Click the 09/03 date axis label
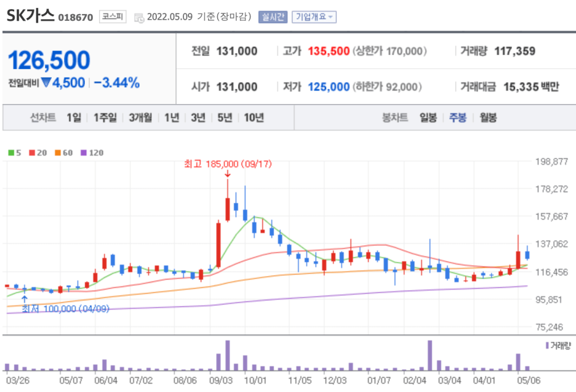Screen dimensions: 576x392 pyautogui.click(x=220, y=380)
